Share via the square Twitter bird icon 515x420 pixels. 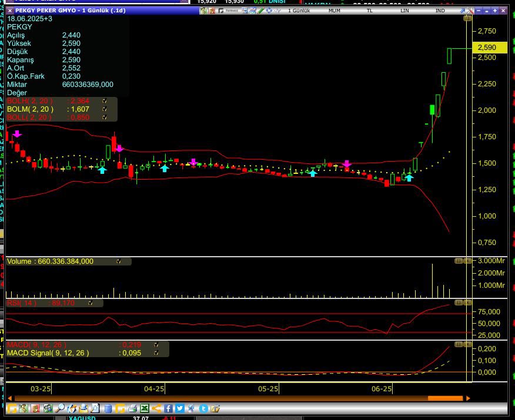(180, 408)
